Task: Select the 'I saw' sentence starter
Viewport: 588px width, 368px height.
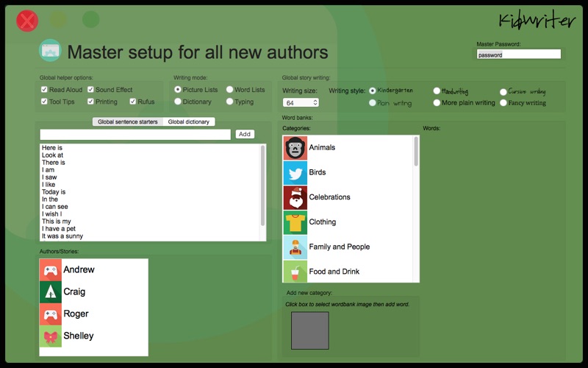Action: pos(49,177)
